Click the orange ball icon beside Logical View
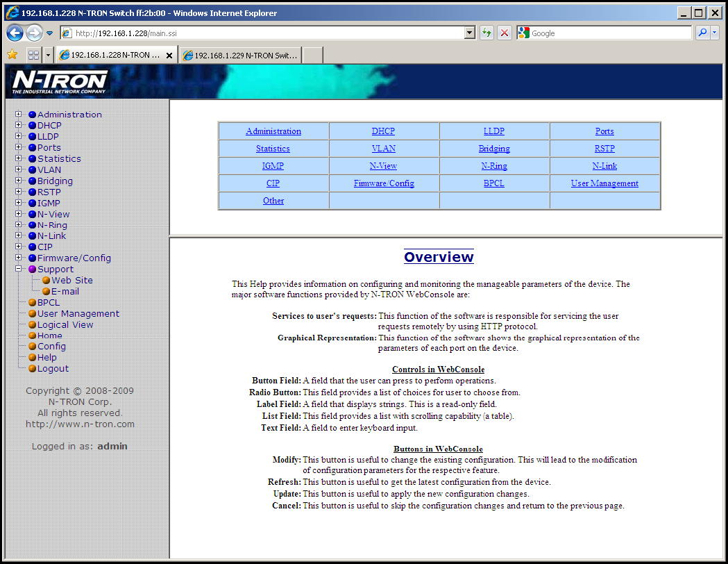This screenshot has height=564, width=728. coord(32,325)
